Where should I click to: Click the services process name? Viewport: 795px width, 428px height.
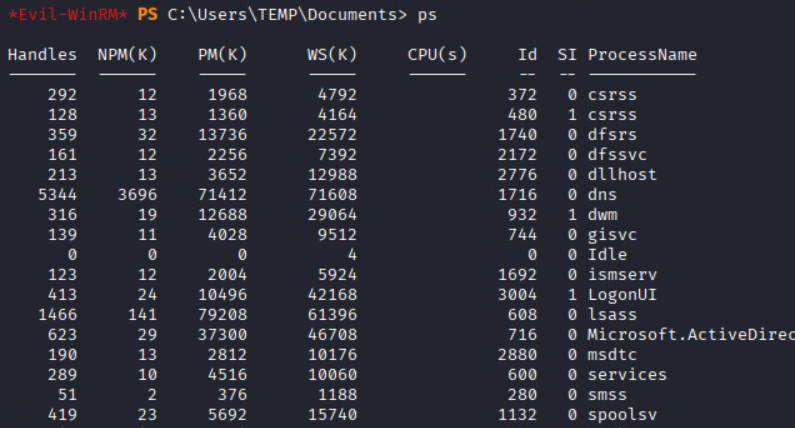coord(627,375)
